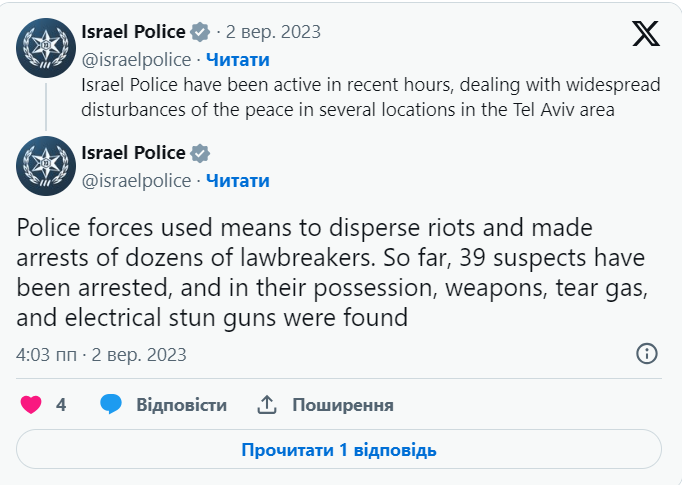
Task: Open top @israelpolice handle
Action: pyautogui.click(x=135, y=60)
